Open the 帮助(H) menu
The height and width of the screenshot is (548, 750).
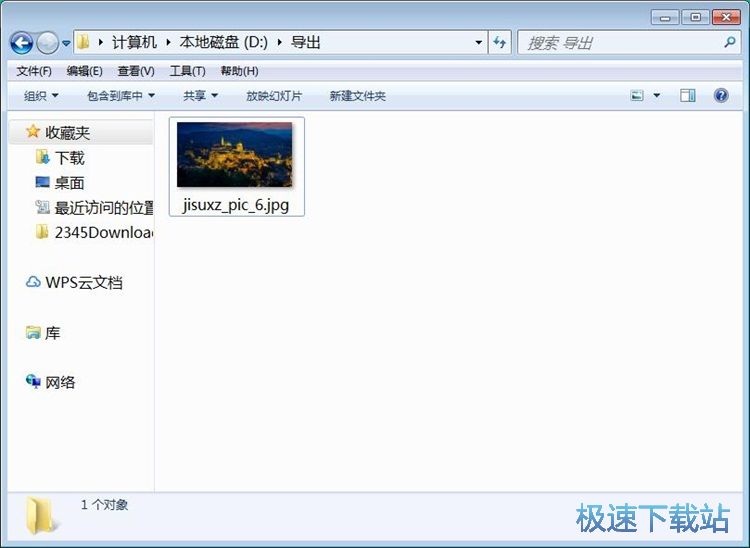(239, 71)
